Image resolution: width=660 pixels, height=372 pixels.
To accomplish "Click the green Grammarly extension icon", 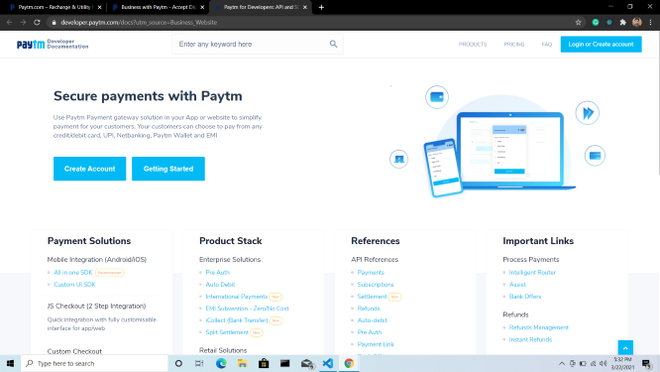I will click(x=595, y=22).
